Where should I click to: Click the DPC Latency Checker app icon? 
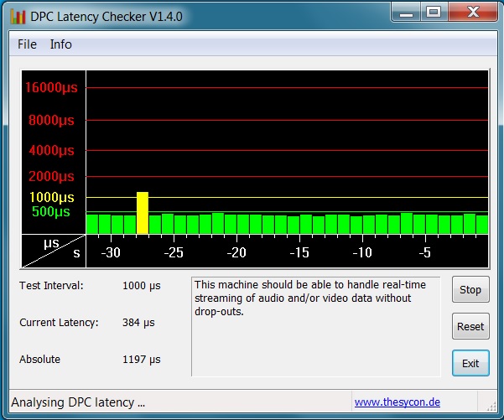pos(18,17)
